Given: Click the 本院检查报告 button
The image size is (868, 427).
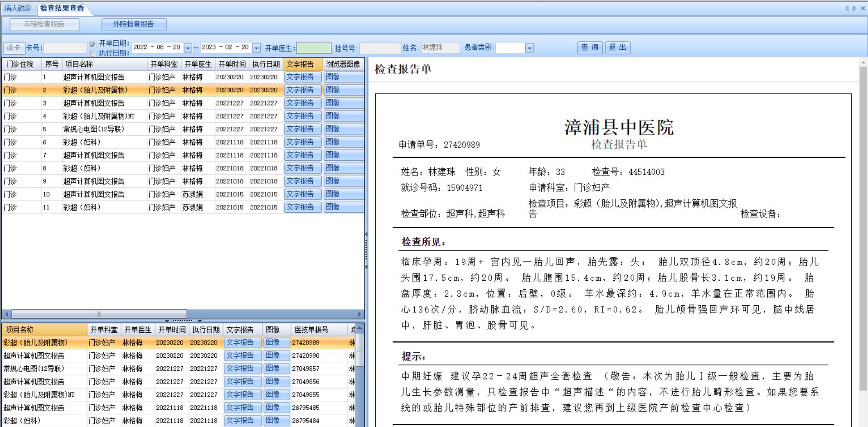Looking at the screenshot, I should (44, 24).
